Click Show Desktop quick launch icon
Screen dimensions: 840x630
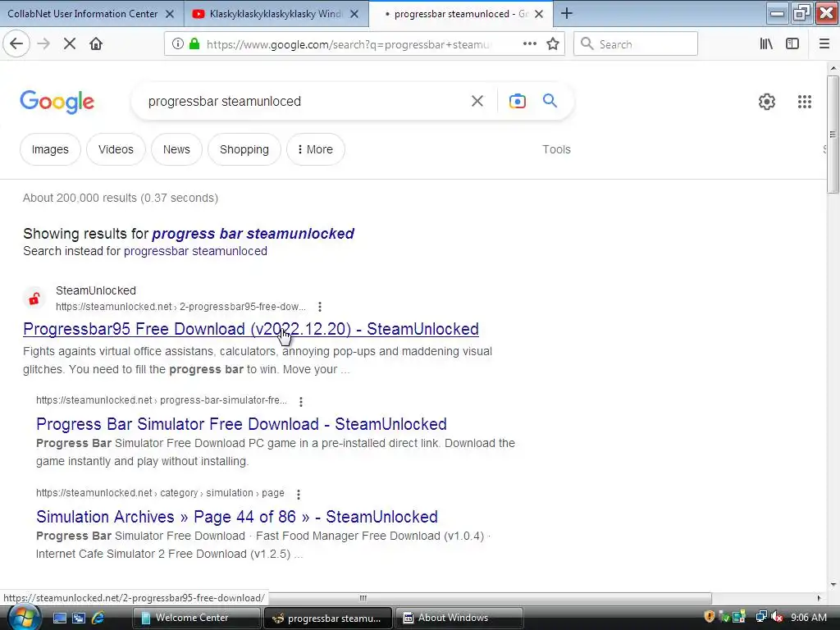59,618
